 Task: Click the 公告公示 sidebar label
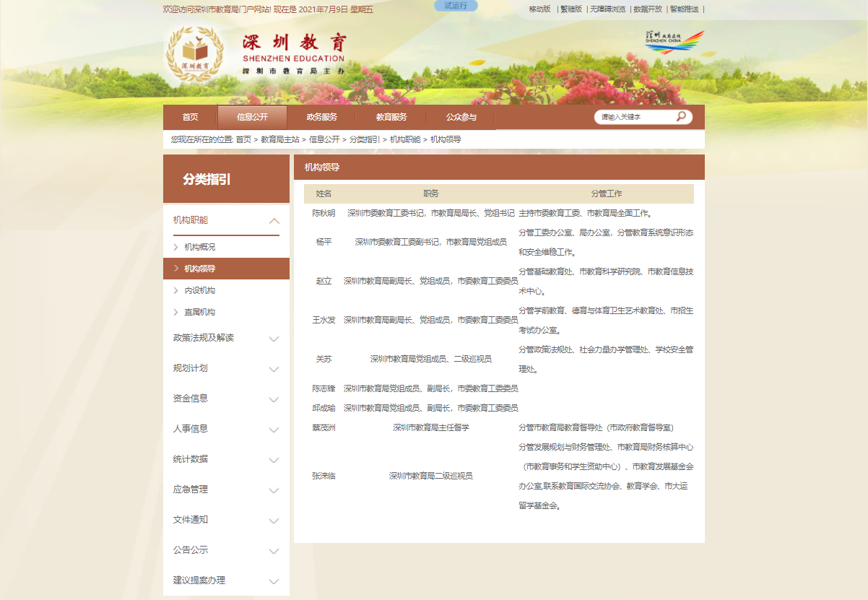pyautogui.click(x=191, y=550)
